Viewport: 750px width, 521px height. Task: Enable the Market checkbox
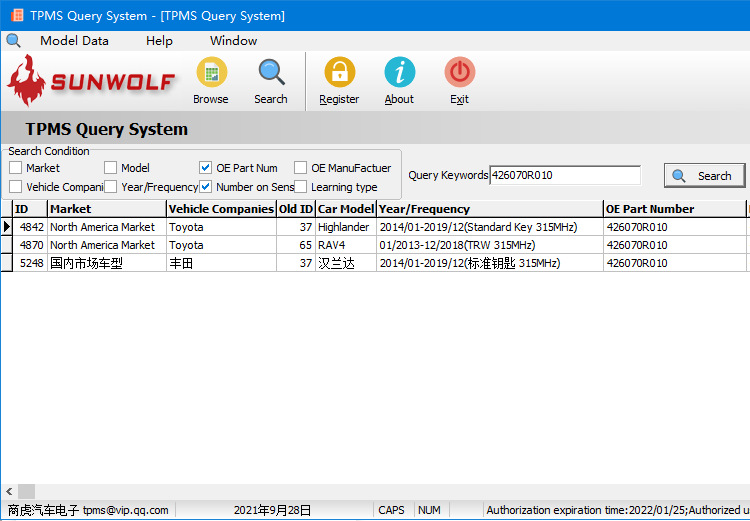click(16, 168)
